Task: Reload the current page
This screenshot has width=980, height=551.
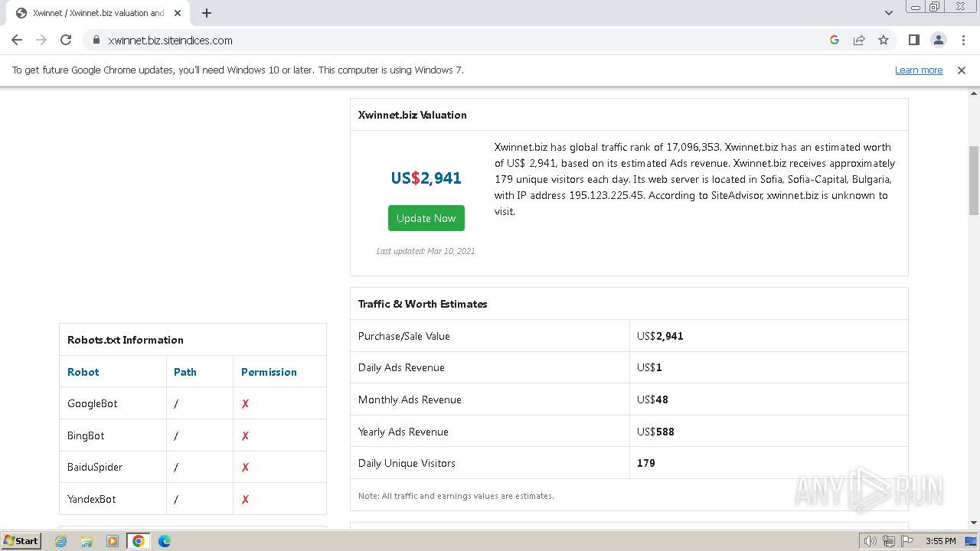Action: pos(66,40)
